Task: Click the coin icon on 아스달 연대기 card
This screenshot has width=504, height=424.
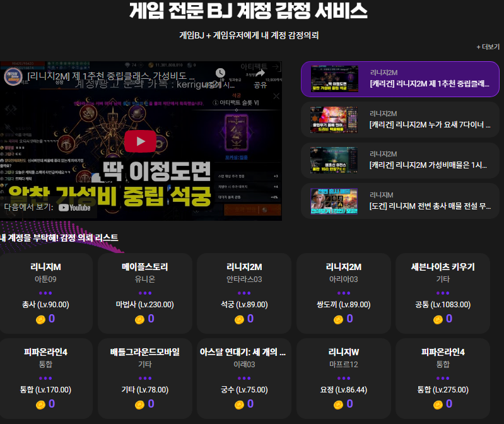Action: (x=240, y=405)
